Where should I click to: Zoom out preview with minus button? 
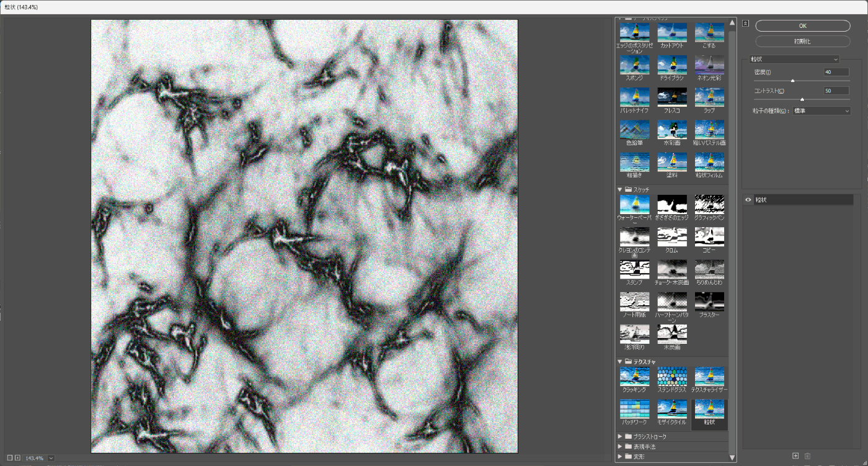[x=10, y=458]
